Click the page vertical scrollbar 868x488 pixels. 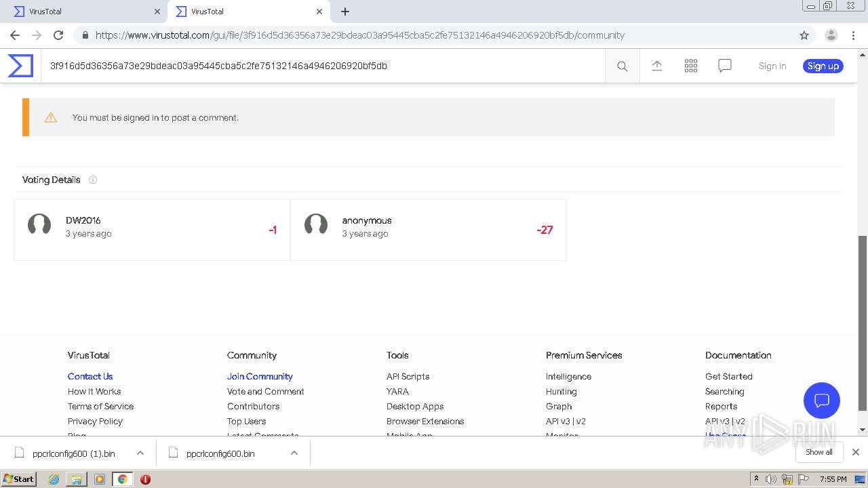pyautogui.click(x=863, y=323)
